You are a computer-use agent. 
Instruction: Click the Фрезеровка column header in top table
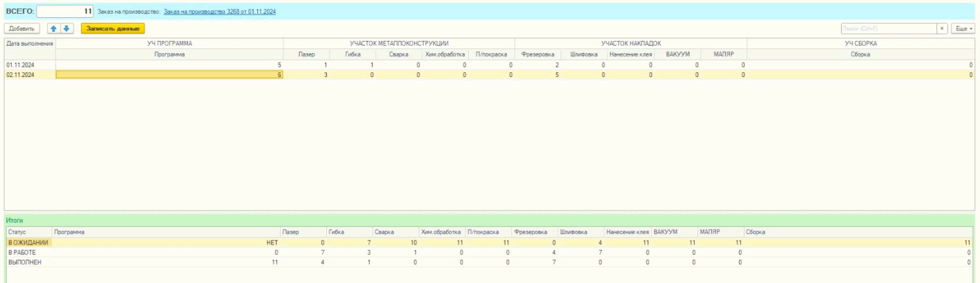537,54
